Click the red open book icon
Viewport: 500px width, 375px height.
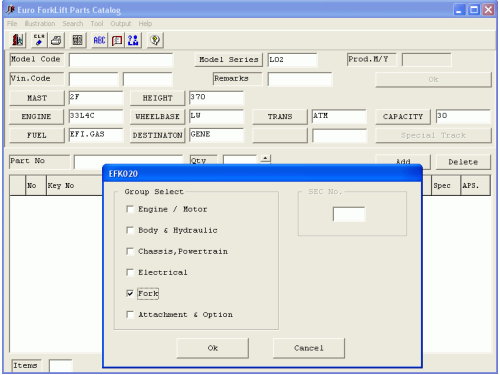[117, 40]
